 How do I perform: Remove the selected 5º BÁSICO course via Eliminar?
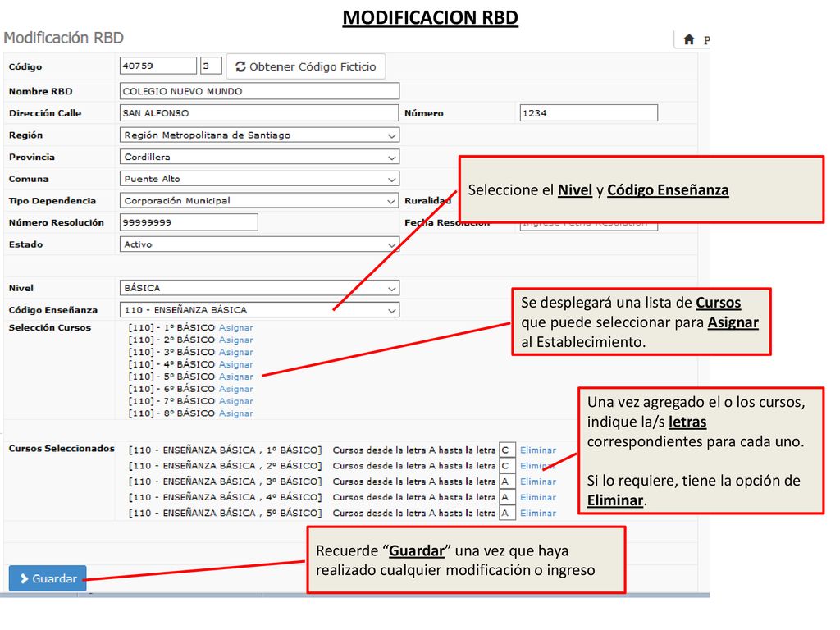[538, 514]
